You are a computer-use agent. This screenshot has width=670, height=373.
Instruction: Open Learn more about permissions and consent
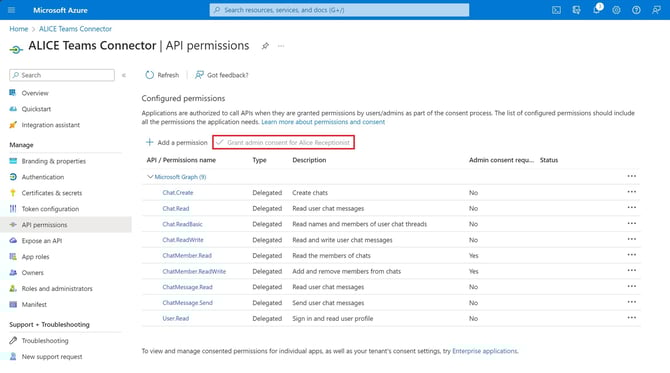point(323,122)
